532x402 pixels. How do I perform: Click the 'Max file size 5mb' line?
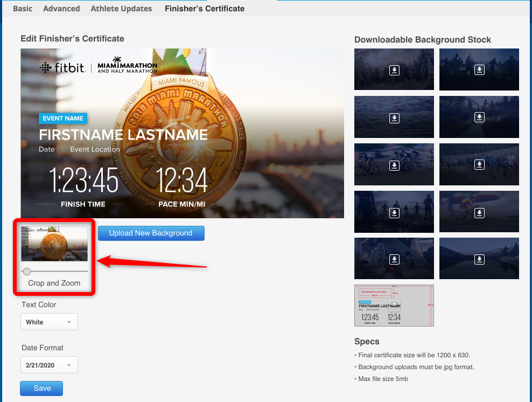point(383,379)
